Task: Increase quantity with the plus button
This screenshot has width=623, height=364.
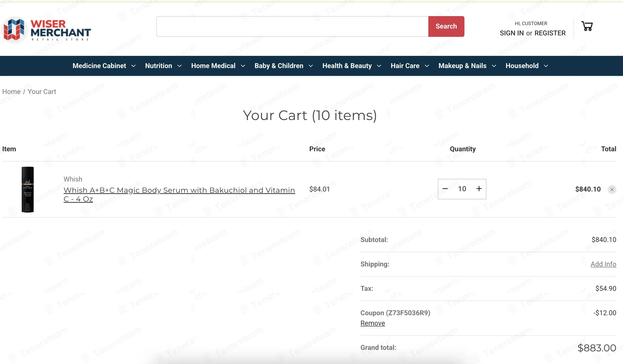Action: (479, 189)
